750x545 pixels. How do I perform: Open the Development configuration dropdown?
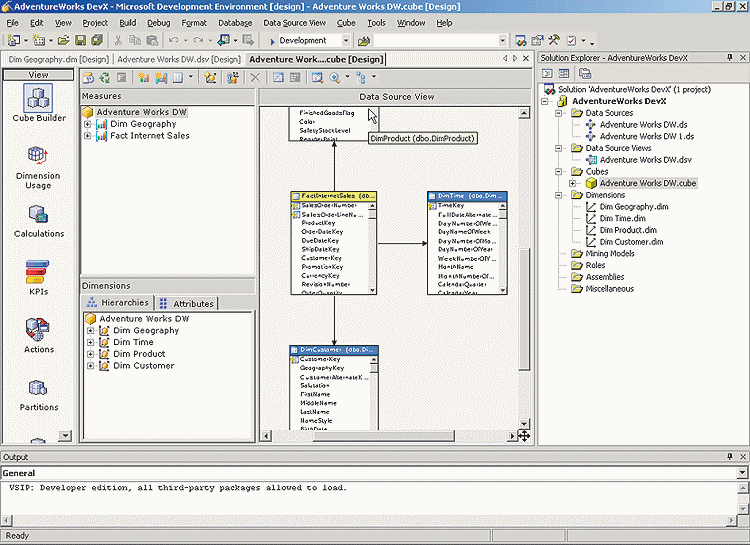(346, 41)
